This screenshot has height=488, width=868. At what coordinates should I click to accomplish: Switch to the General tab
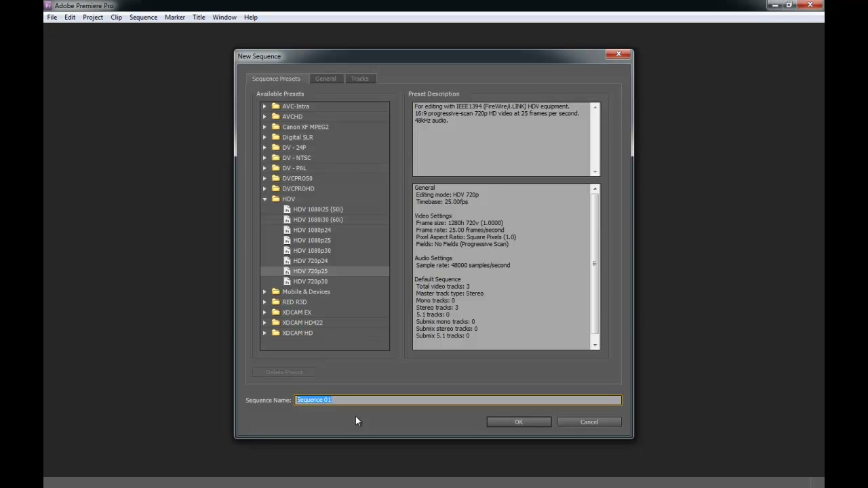[x=325, y=79]
